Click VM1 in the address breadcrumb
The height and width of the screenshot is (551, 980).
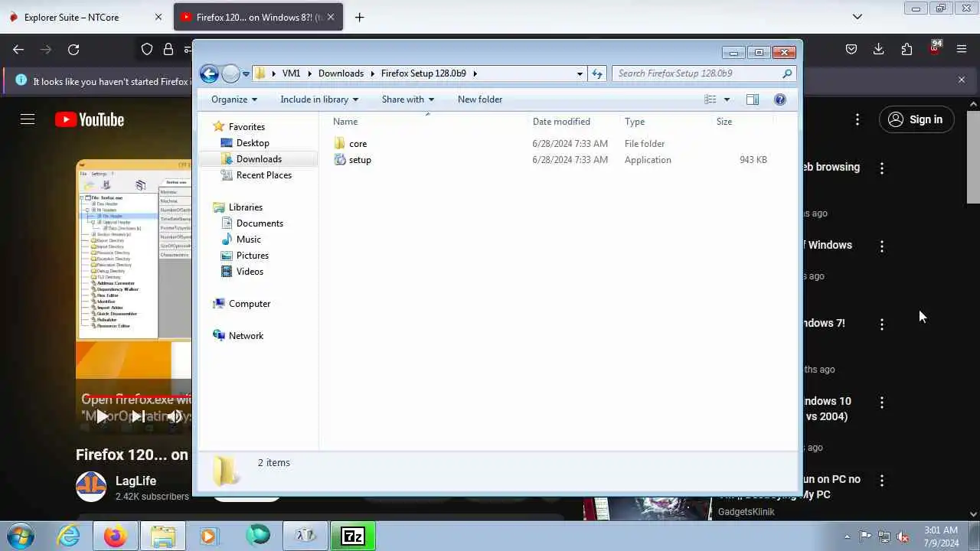291,73
